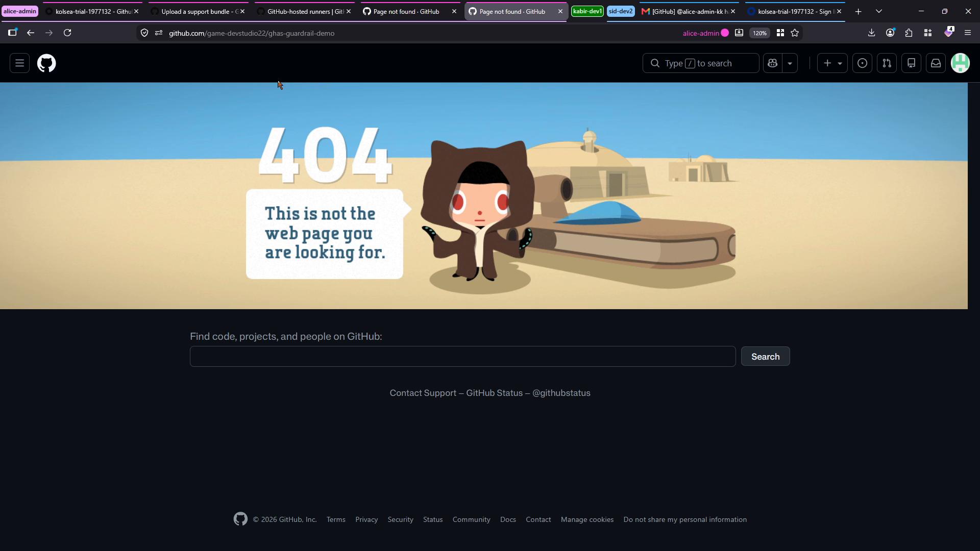The height and width of the screenshot is (551, 980).
Task: Open Contact Support link
Action: pos(423,393)
